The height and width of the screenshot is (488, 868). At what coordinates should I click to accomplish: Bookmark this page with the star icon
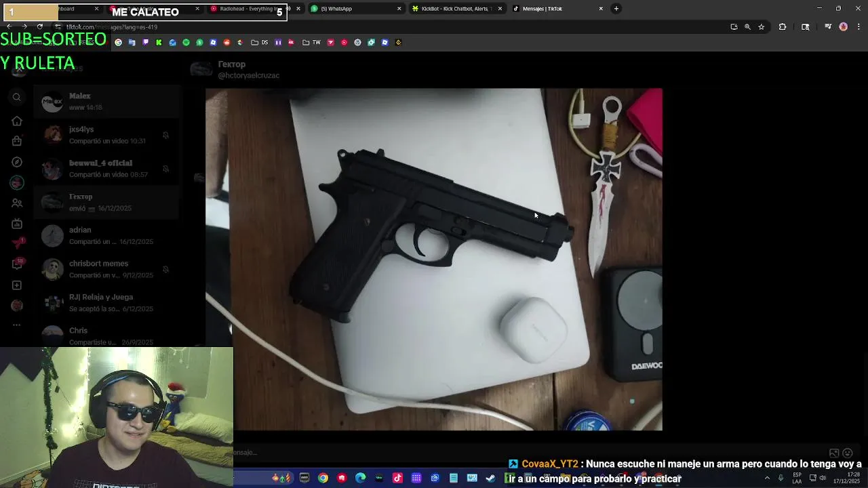(x=762, y=27)
